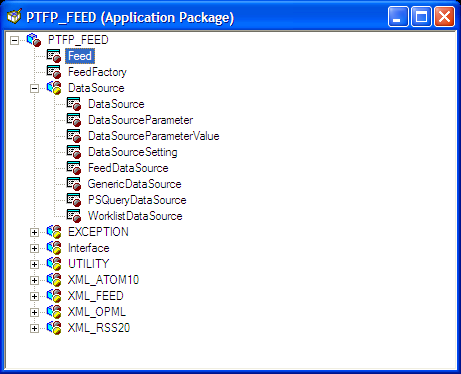This screenshot has height=374, width=461.
Task: Click the XML_FEED subpackage icon
Action: click(54, 296)
